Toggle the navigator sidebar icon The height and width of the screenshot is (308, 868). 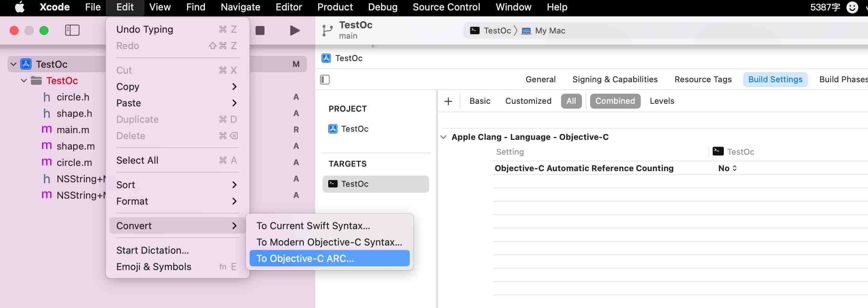click(72, 31)
